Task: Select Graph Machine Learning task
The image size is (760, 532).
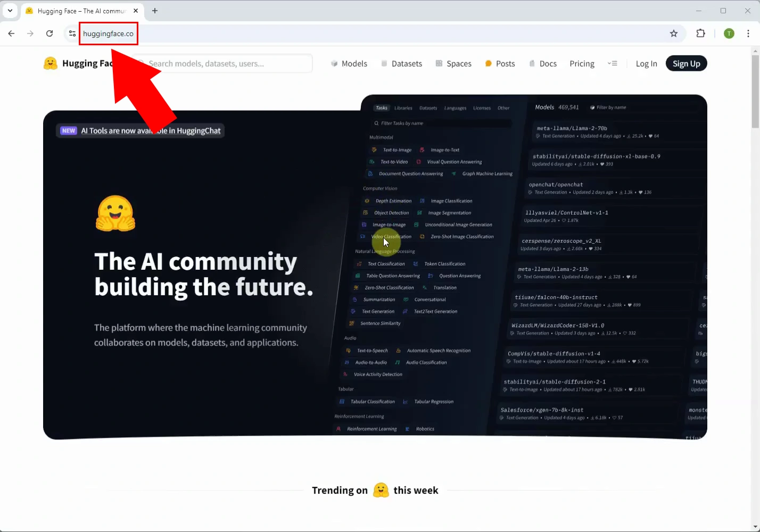Action: (482, 173)
